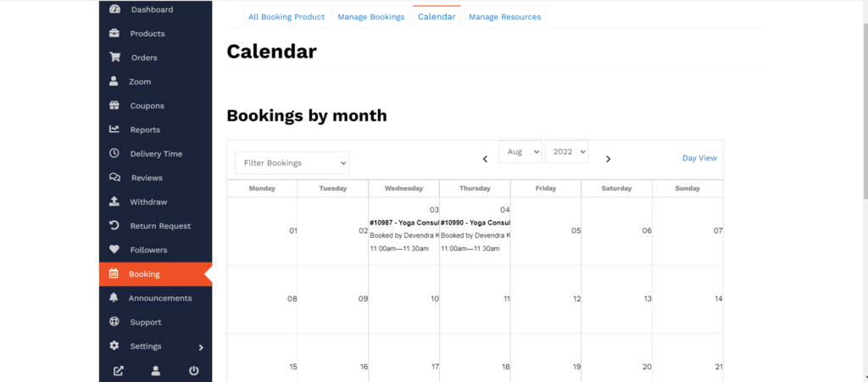Open the Aug month dropdown
Image resolution: width=868 pixels, height=382 pixels.
520,152
